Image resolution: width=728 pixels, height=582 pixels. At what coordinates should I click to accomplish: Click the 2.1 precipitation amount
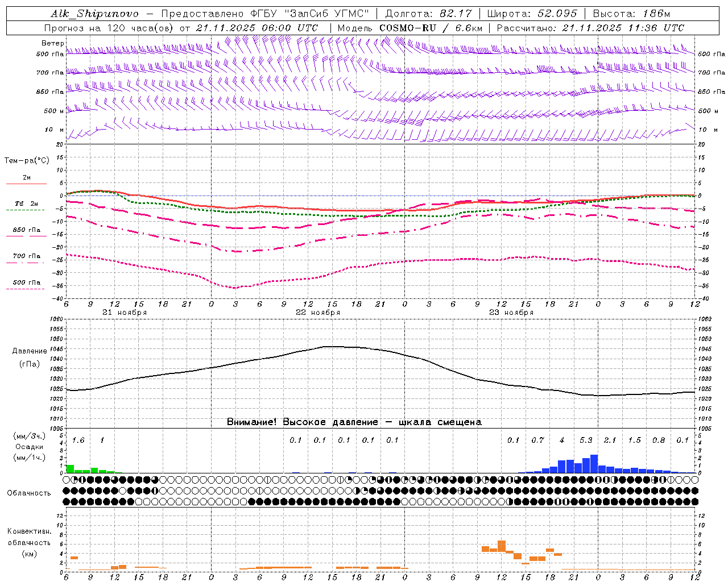610,440
